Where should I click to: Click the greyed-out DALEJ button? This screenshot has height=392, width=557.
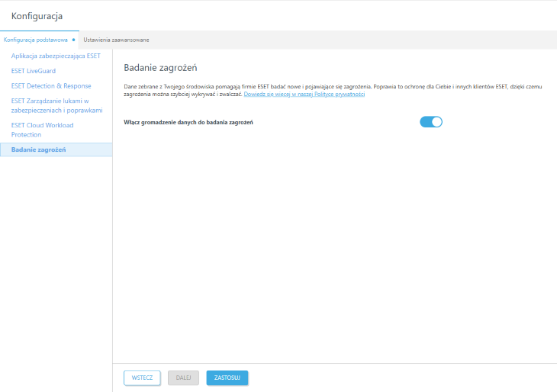(x=183, y=378)
